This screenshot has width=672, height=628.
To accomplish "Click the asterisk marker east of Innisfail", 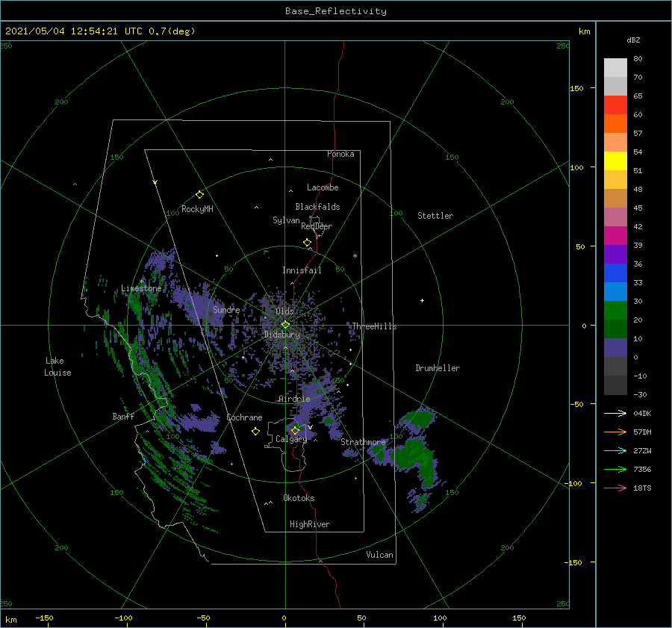I will (355, 256).
